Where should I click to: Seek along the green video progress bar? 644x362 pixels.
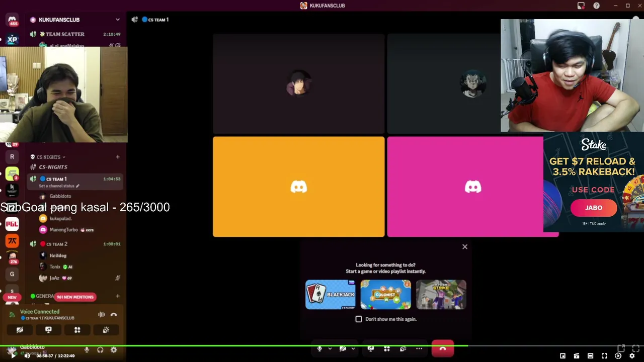(322, 346)
